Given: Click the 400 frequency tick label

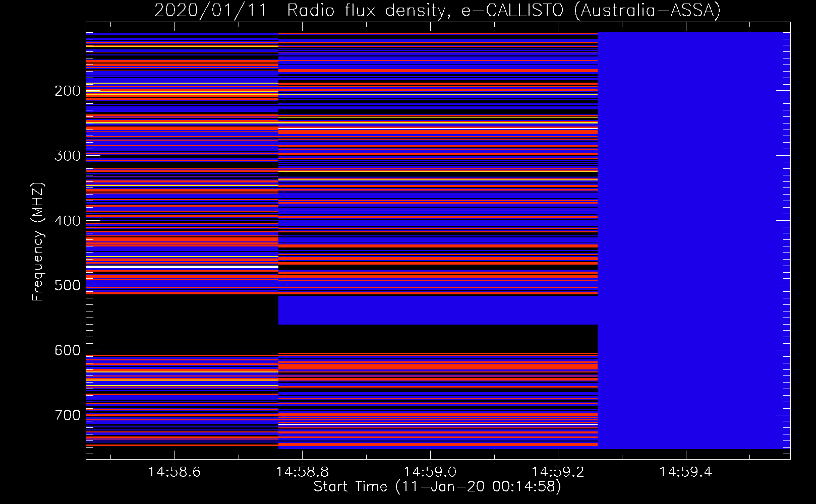Looking at the screenshot, I should [x=68, y=221].
